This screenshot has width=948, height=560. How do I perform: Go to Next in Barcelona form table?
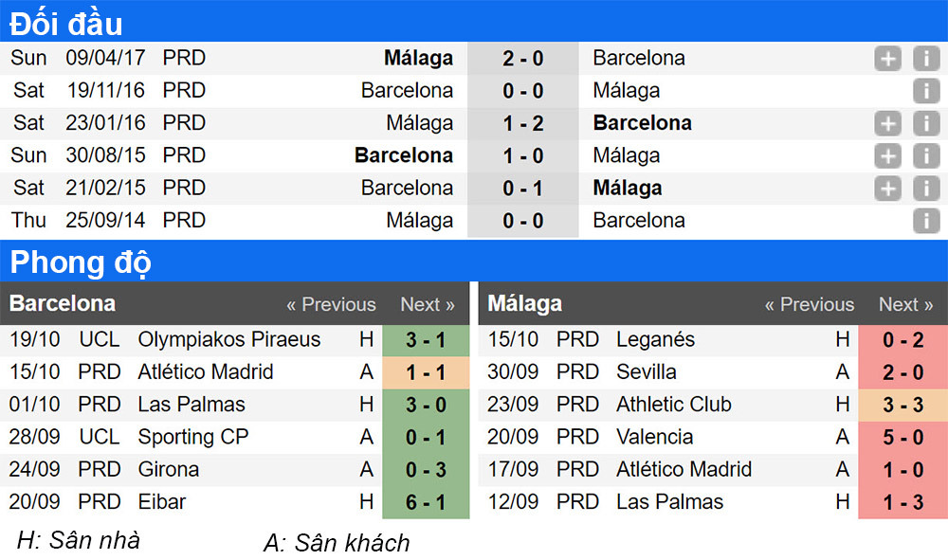pyautogui.click(x=428, y=304)
